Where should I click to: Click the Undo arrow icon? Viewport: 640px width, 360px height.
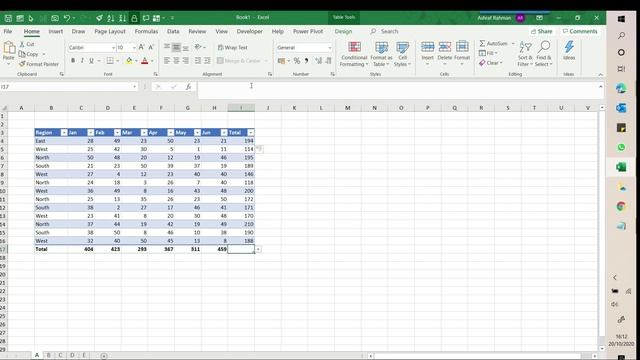tap(67, 18)
